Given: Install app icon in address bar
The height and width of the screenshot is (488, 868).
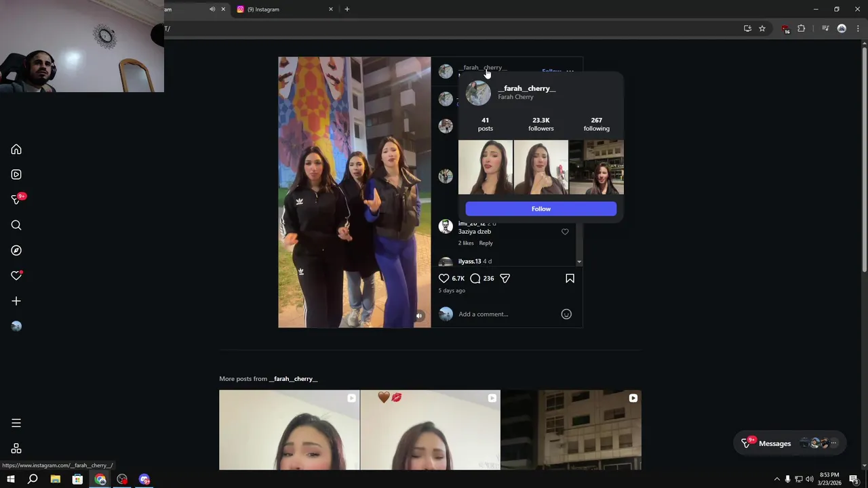Looking at the screenshot, I should pyautogui.click(x=747, y=28).
